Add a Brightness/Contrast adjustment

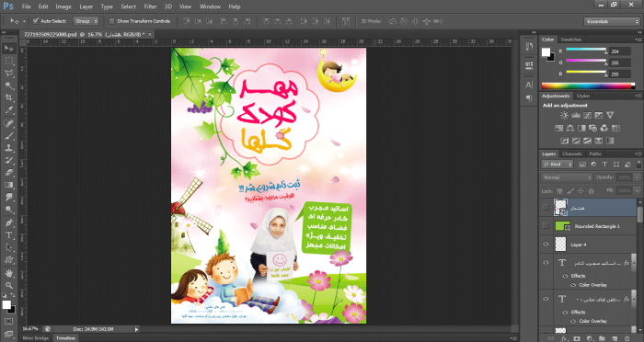(564, 115)
